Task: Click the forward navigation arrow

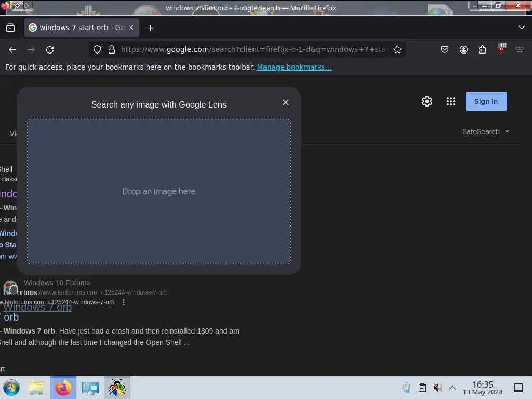Action: click(31, 50)
